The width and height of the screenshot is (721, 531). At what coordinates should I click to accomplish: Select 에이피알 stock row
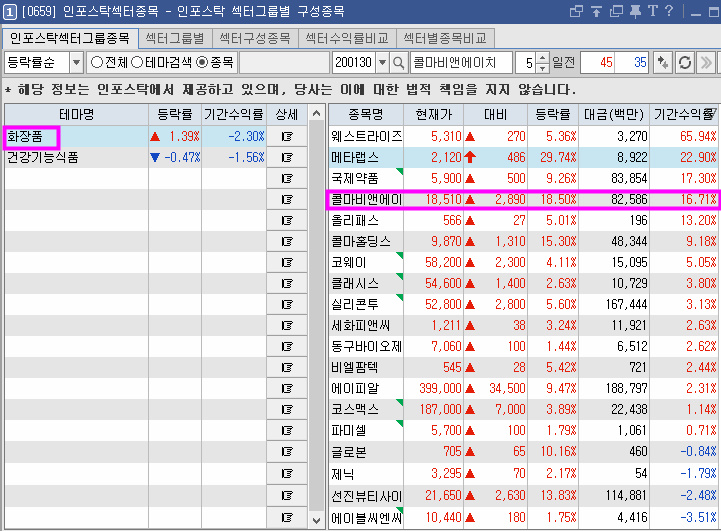[523, 388]
